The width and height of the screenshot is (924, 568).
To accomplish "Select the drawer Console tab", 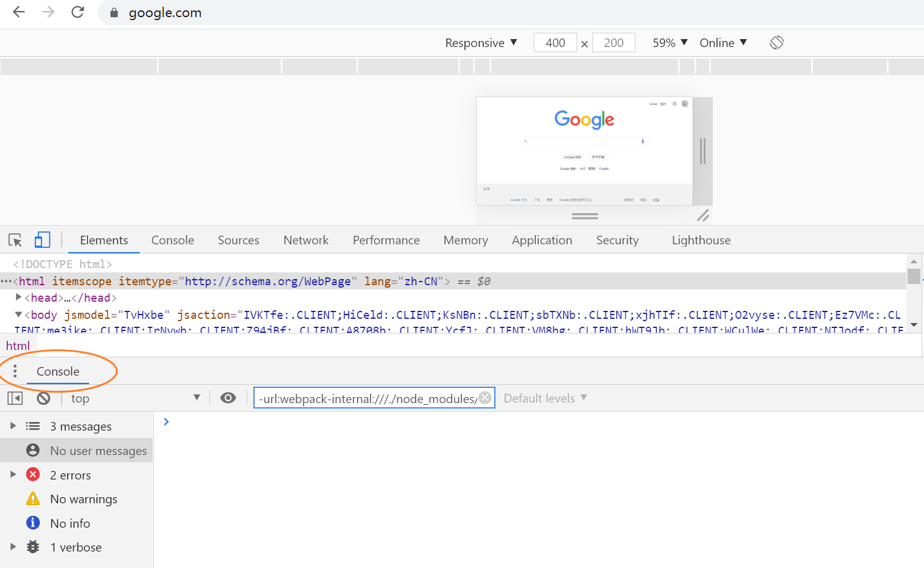I will pyautogui.click(x=58, y=371).
